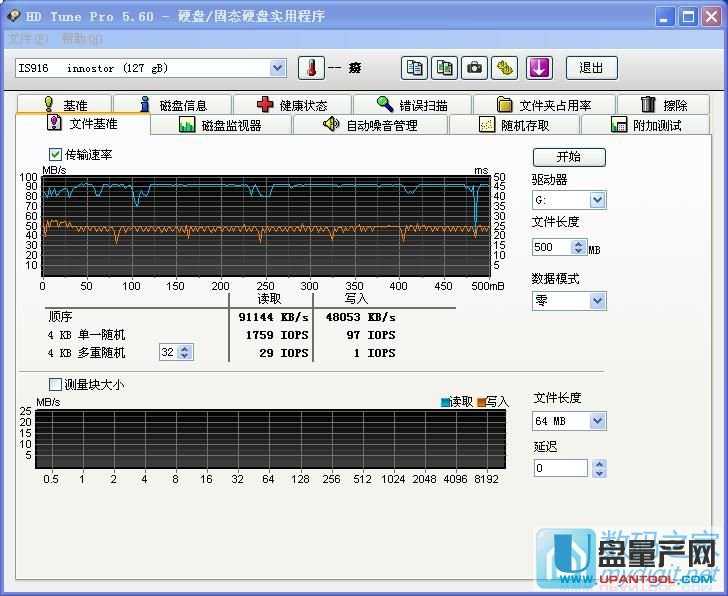Click the copy text to clipboard icon

(414, 68)
